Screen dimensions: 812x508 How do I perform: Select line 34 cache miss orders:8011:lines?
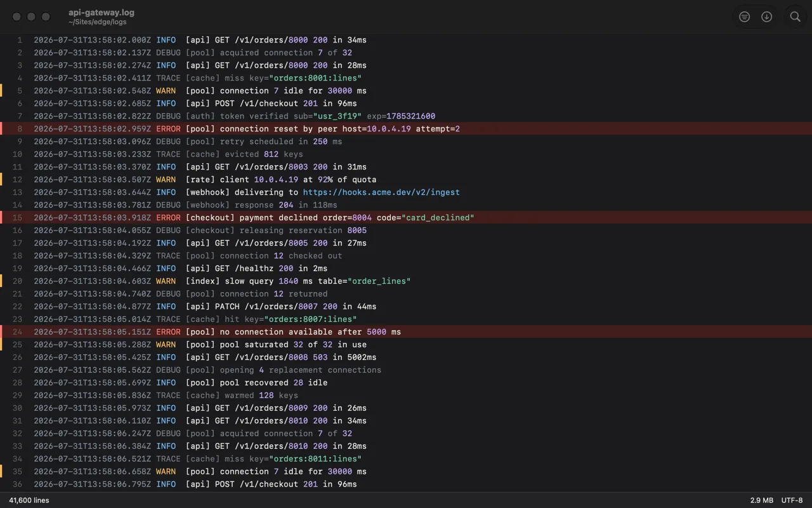[x=406, y=459]
